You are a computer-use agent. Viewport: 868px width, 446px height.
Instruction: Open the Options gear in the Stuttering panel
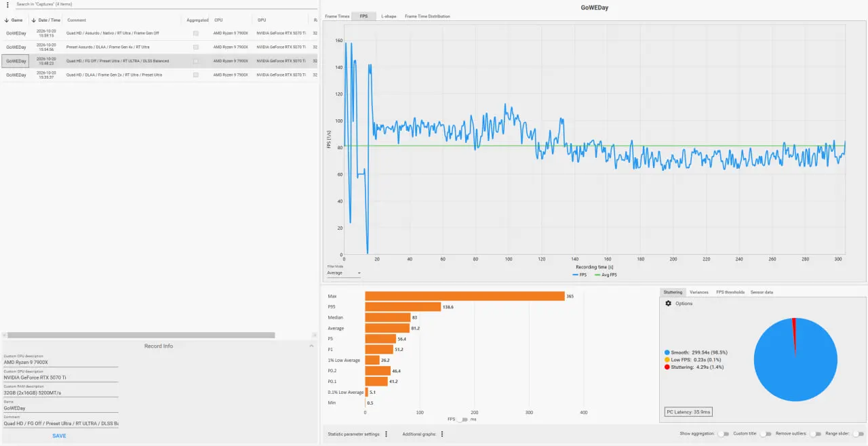(668, 304)
